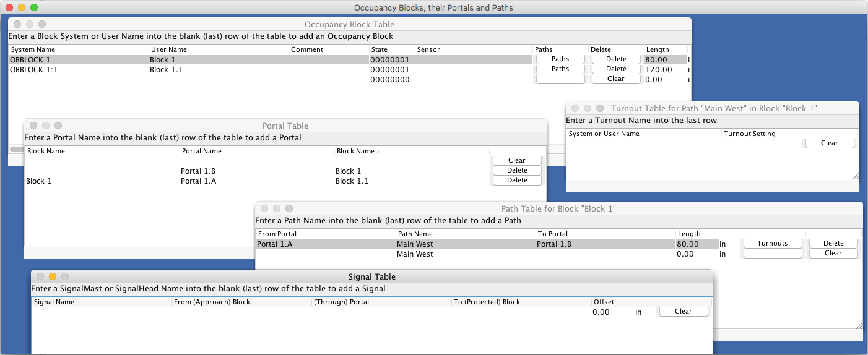
Task: Select the Portal 1.B To Portal cell
Action: [x=605, y=244]
